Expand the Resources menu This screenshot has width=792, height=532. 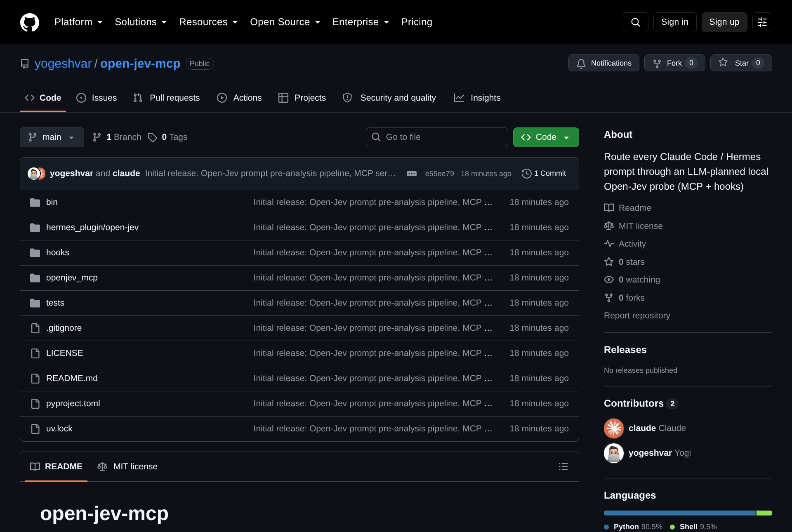[x=208, y=22]
